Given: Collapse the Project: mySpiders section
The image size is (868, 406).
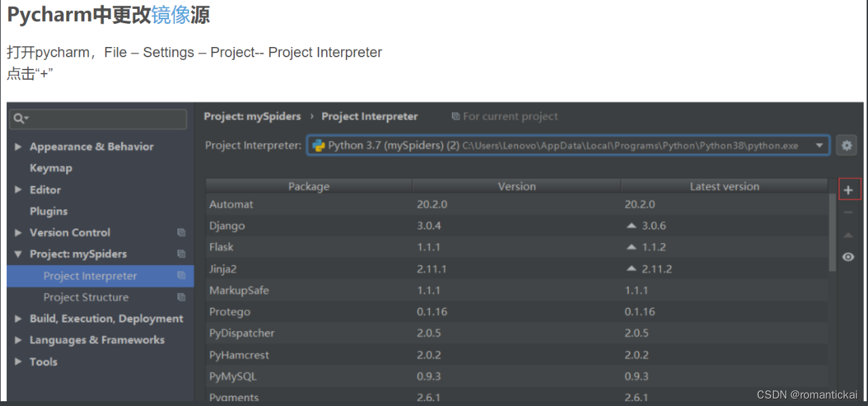Looking at the screenshot, I should point(18,254).
